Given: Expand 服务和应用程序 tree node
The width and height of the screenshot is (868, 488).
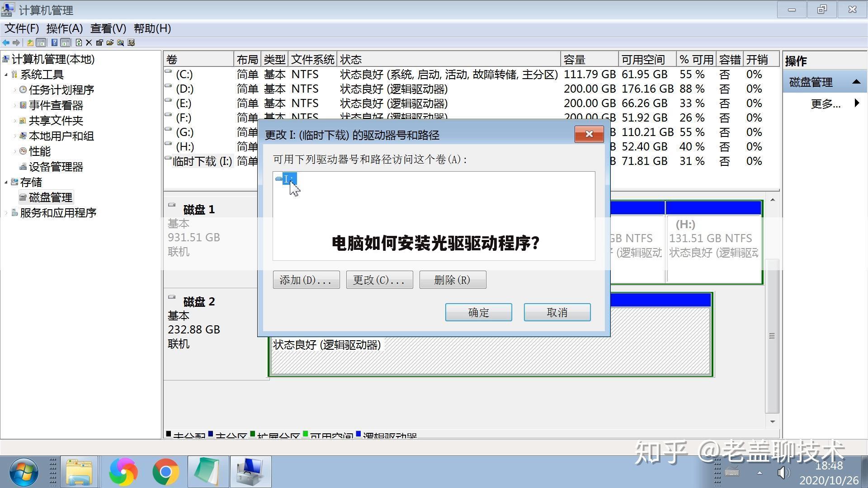Looking at the screenshot, I should [x=6, y=213].
